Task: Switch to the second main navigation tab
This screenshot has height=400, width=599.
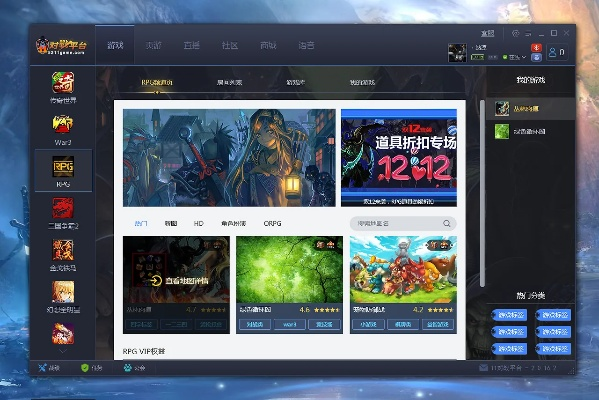Action: pyautogui.click(x=153, y=45)
